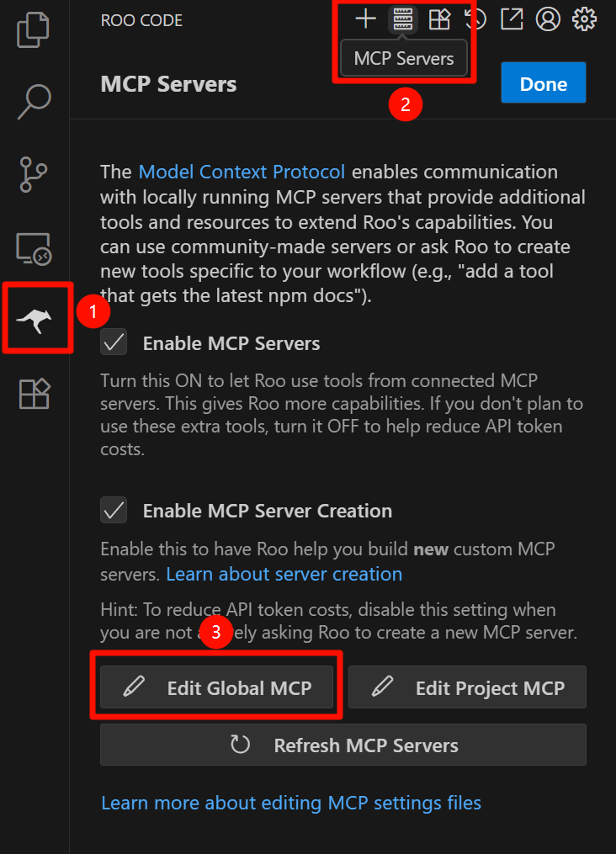Image resolution: width=616 pixels, height=854 pixels.
Task: Open the Model Context Protocol link
Action: tap(242, 172)
